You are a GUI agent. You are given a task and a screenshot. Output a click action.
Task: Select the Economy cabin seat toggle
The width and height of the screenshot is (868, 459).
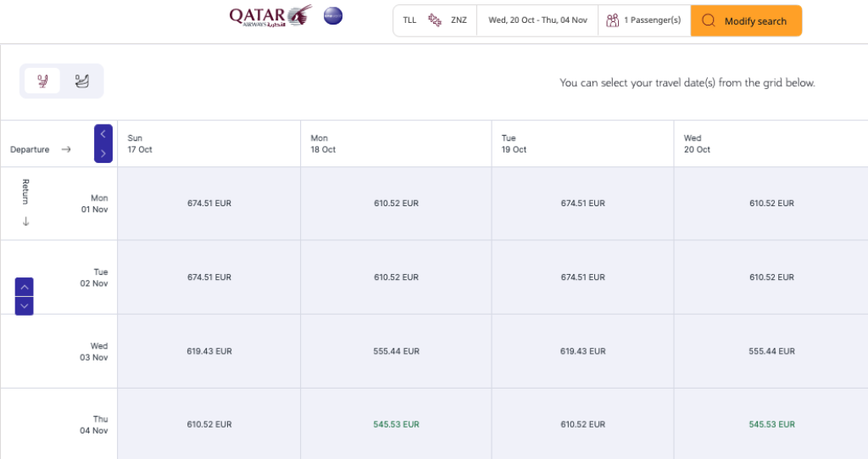[42, 81]
